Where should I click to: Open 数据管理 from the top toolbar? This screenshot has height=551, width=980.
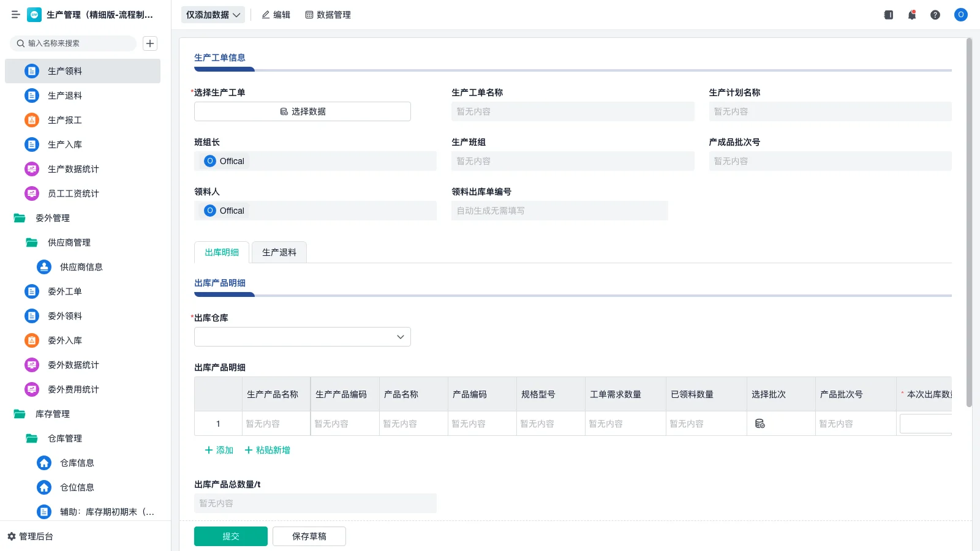click(x=328, y=15)
